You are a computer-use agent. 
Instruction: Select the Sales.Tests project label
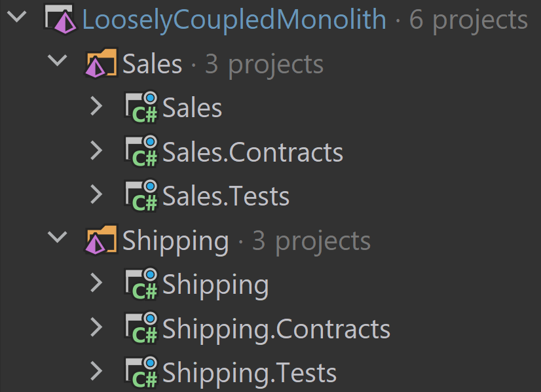coord(226,196)
